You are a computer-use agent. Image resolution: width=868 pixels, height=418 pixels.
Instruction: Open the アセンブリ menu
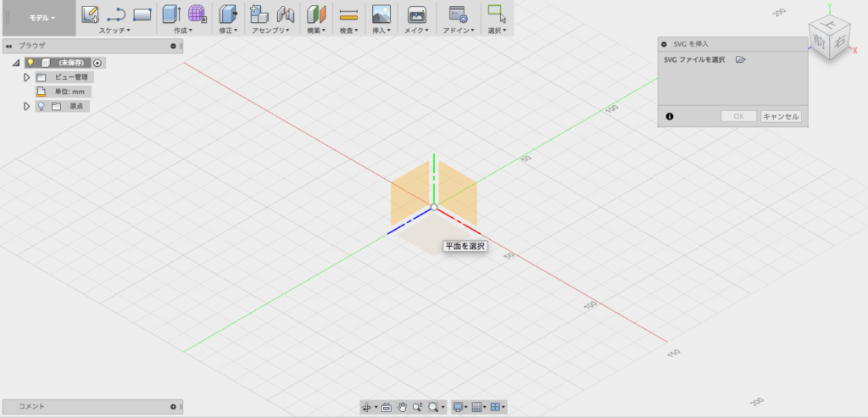(270, 31)
